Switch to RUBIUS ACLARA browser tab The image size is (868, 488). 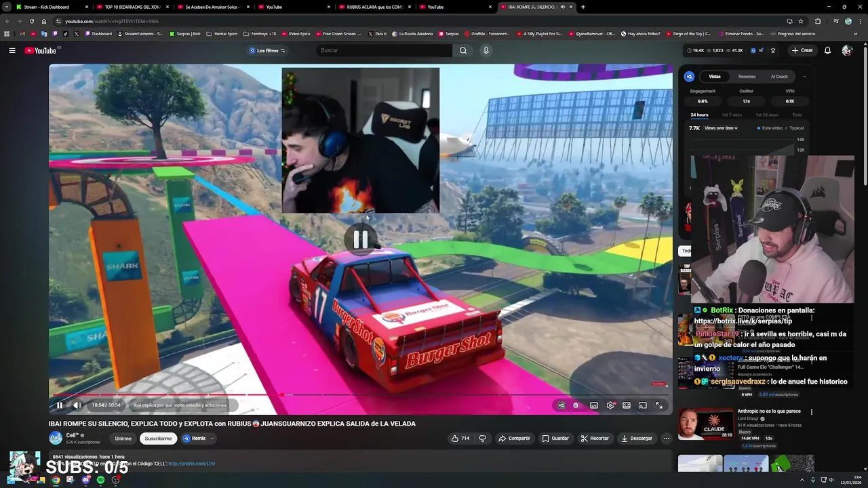pos(375,7)
